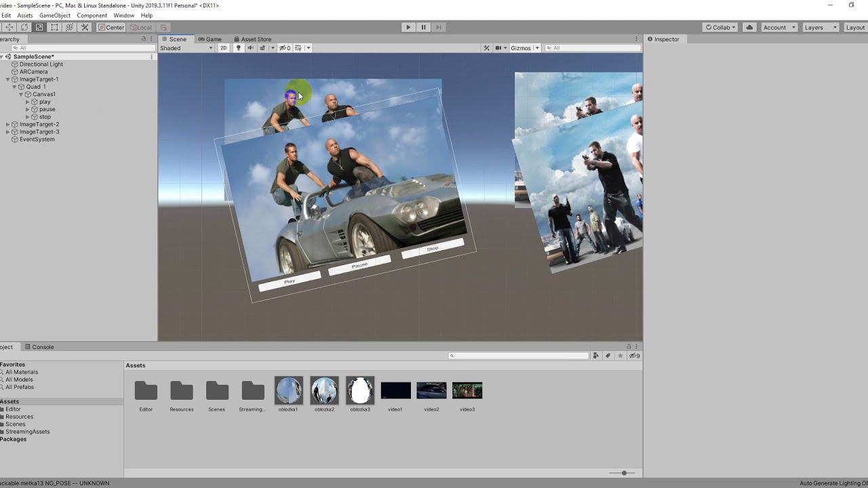
Task: Toggle scene lighting with the lightbulb icon
Action: point(238,48)
